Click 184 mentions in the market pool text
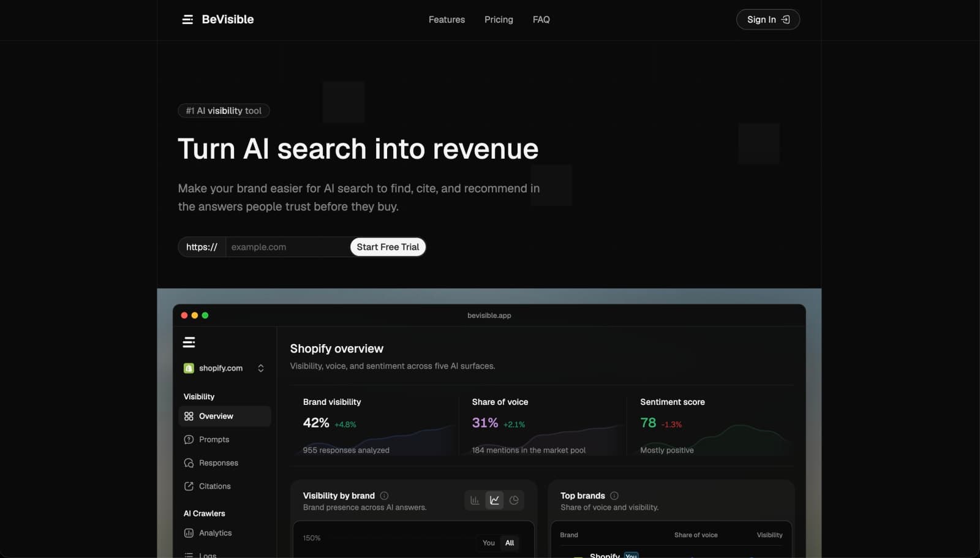Screen dimensions: 980x558 tap(529, 450)
